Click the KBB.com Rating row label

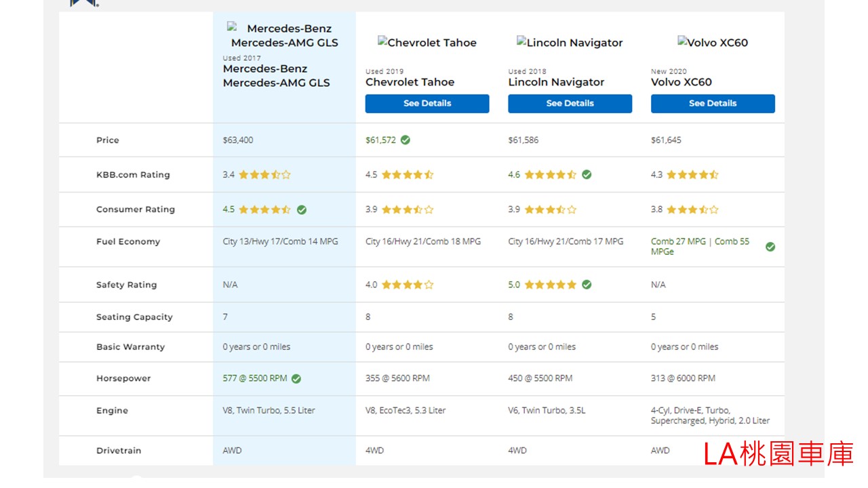133,175
